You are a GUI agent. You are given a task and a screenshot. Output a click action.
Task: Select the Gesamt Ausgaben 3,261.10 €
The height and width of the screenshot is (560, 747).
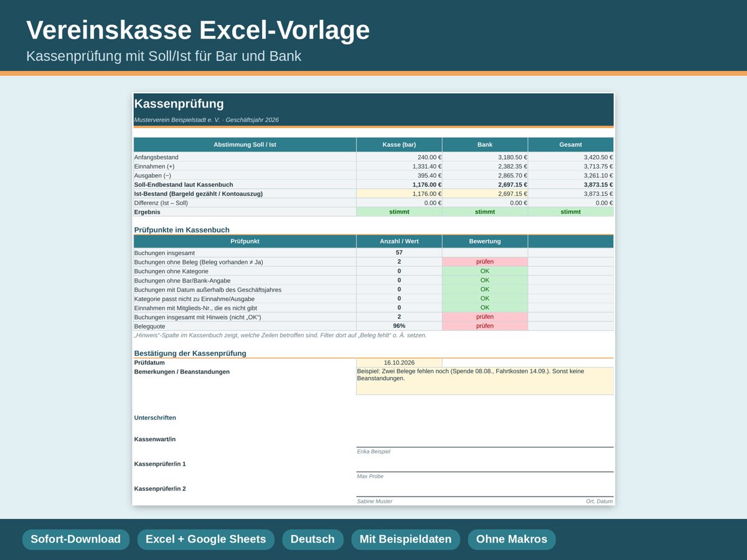598,175
